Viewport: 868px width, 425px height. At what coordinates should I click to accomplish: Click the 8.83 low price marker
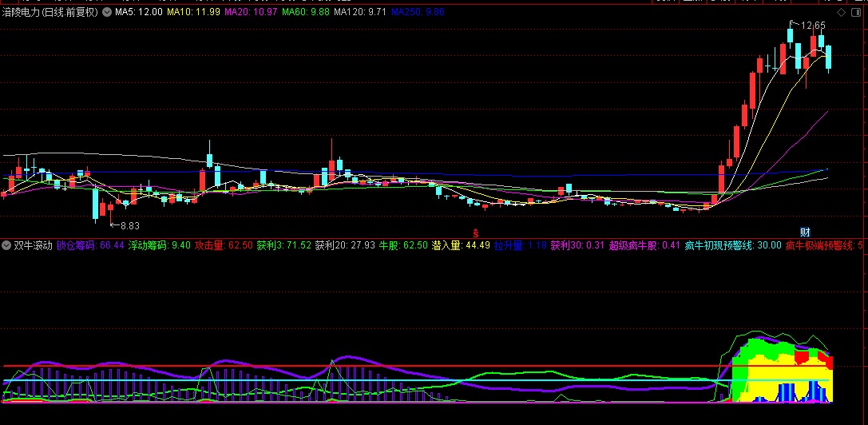pos(126,225)
